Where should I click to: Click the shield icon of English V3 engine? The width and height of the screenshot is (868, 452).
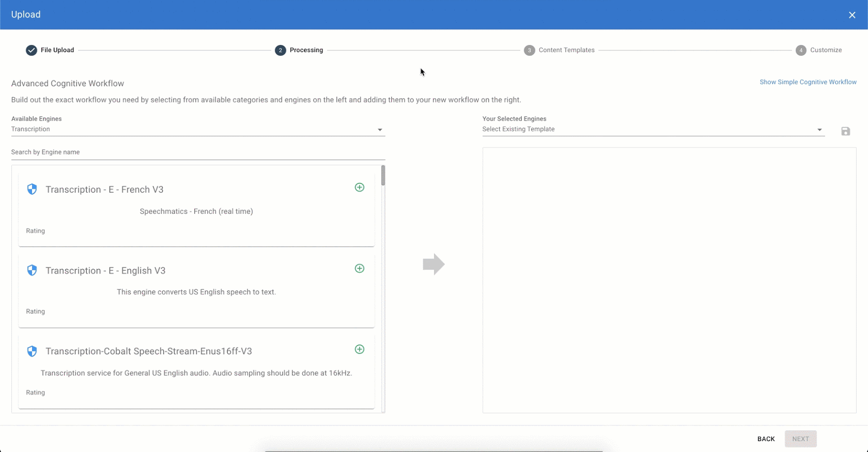[x=32, y=270]
